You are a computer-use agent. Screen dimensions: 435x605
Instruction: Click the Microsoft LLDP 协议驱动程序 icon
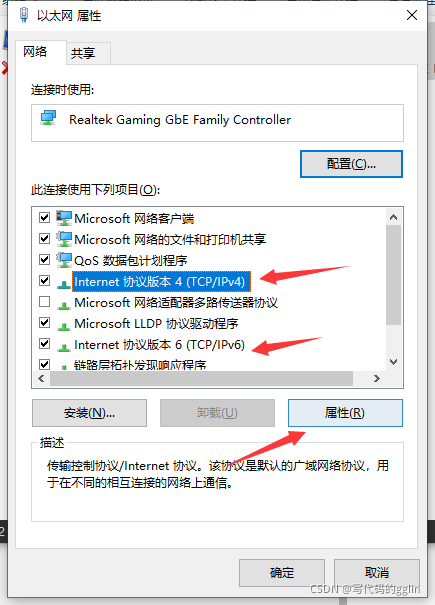tap(64, 326)
